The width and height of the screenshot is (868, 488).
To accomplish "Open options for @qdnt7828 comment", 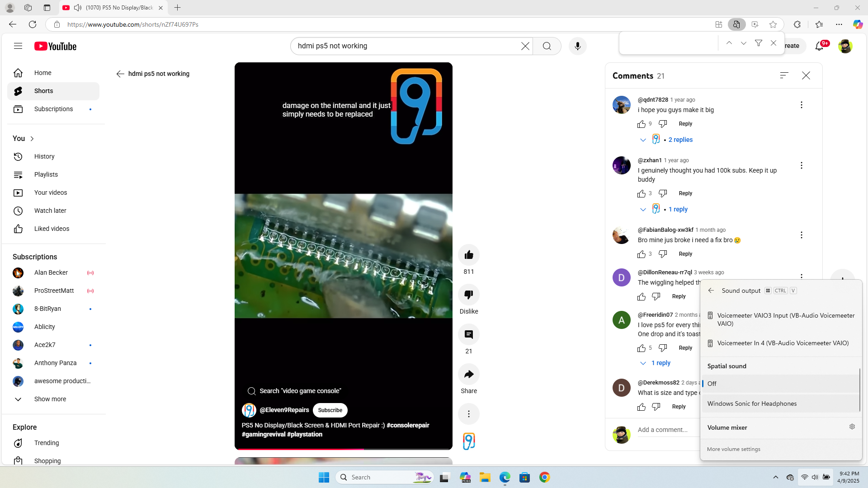I will point(802,105).
